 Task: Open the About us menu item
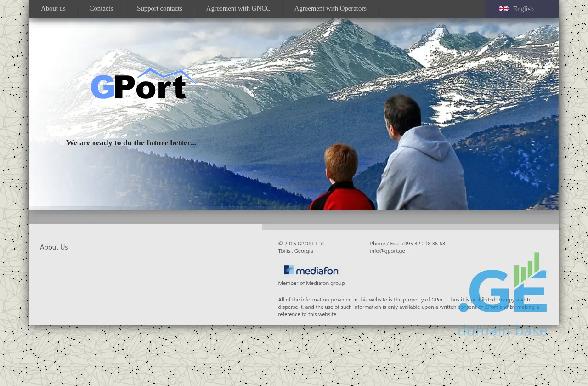(53, 8)
